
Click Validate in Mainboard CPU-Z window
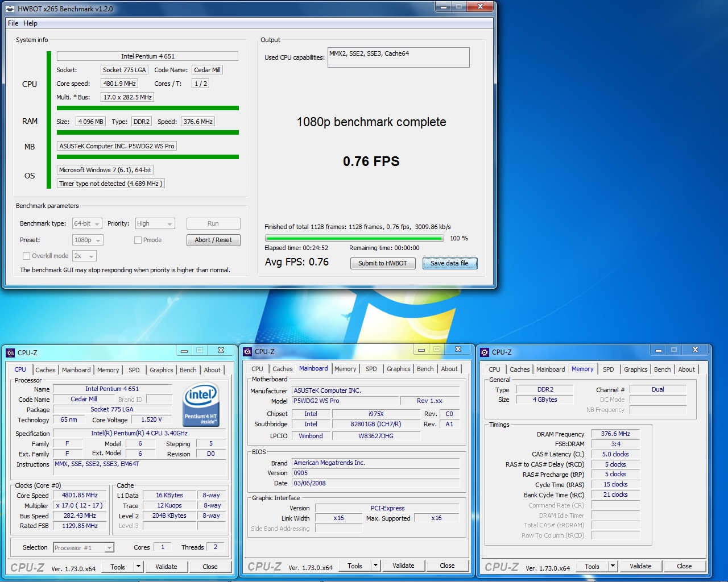pos(403,566)
